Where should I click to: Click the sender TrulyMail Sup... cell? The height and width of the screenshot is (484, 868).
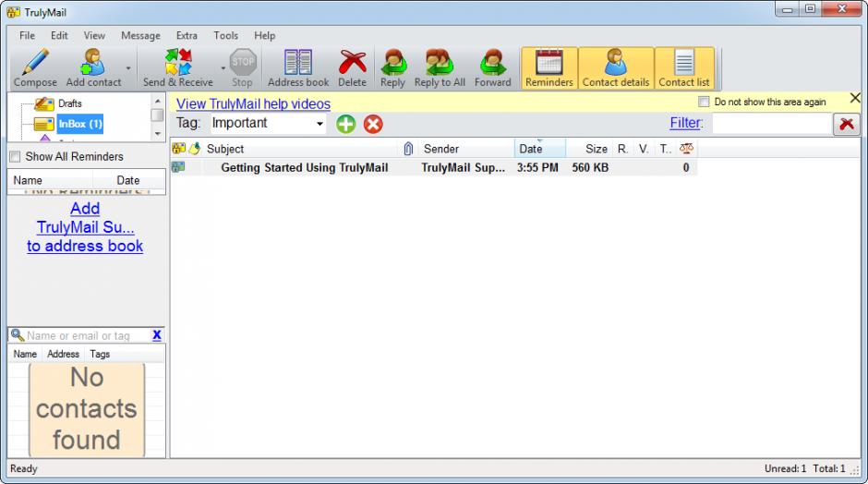pyautogui.click(x=463, y=168)
